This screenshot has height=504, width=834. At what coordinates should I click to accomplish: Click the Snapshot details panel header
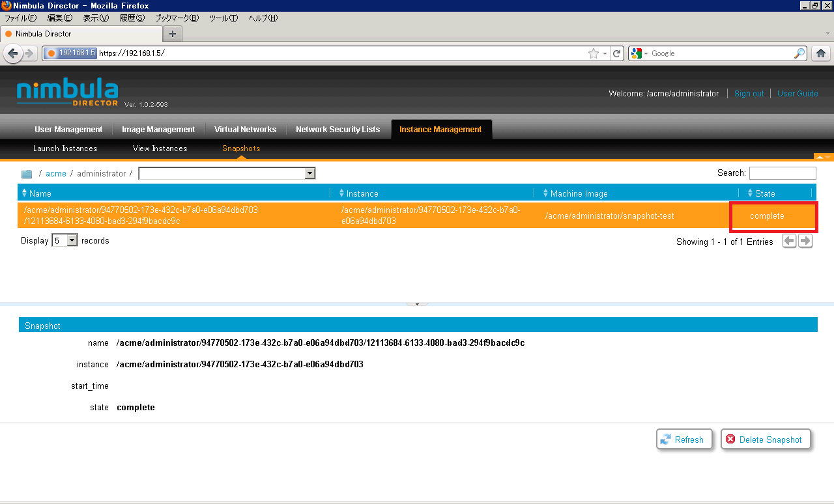coord(418,325)
